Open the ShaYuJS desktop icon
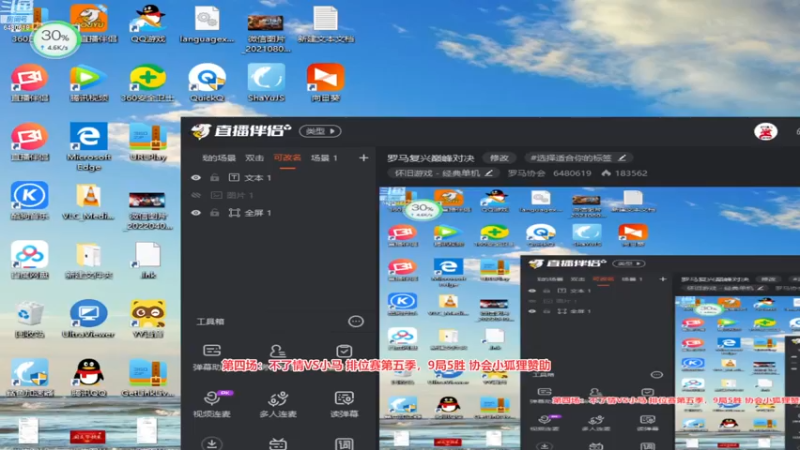Viewport: 800px width, 450px height. [266, 83]
